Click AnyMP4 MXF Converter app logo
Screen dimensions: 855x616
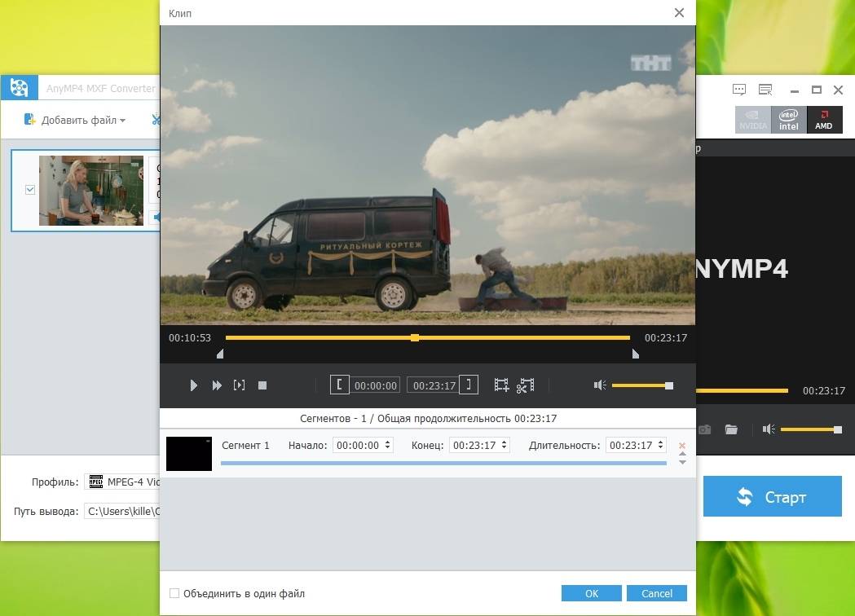[19, 88]
